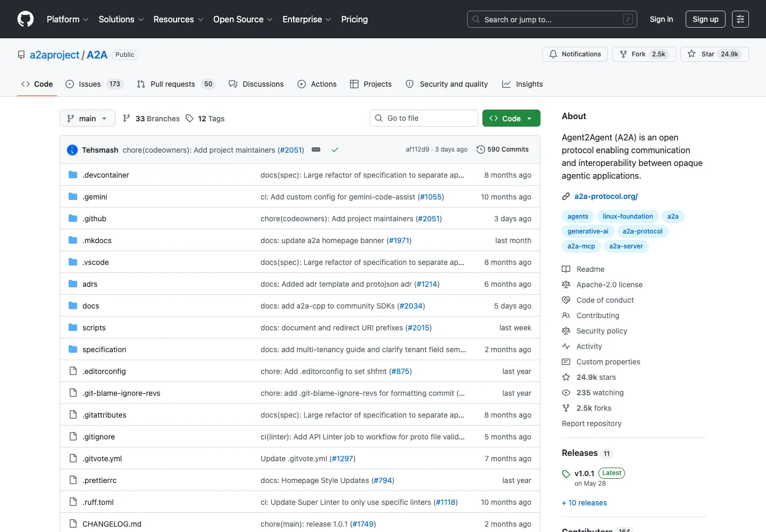The height and width of the screenshot is (532, 766).
Task: Star the A2A repository
Action: 714,54
